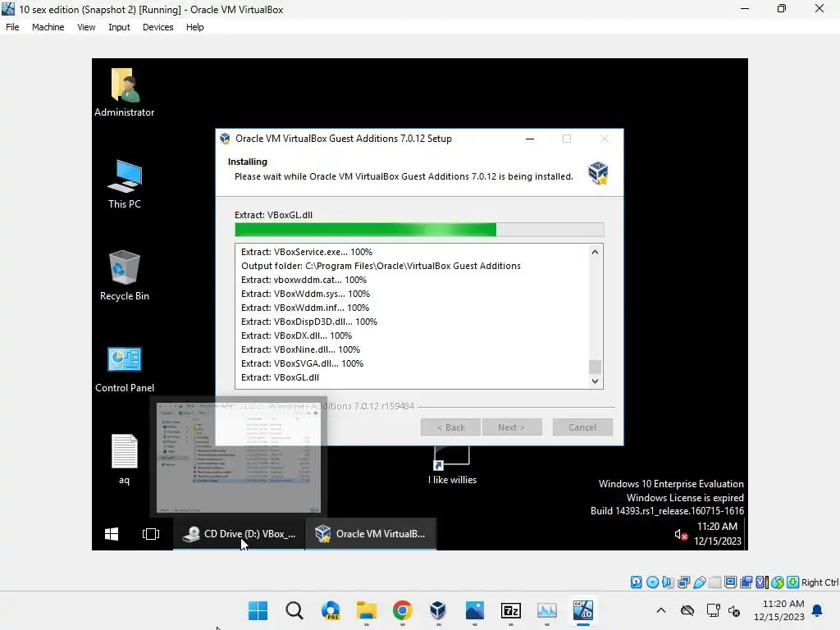Open the performance monitor icon in host taskbar
This screenshot has height=630, width=840.
click(x=547, y=610)
